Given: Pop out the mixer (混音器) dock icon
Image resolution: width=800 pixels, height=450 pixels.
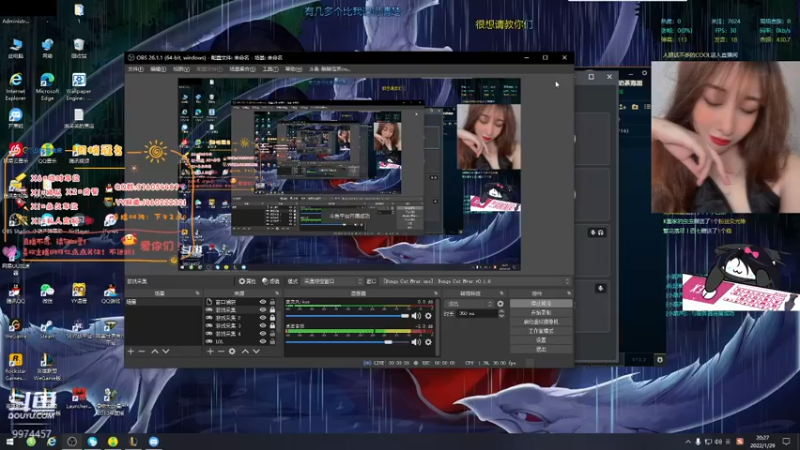Looking at the screenshot, I should coord(436,293).
